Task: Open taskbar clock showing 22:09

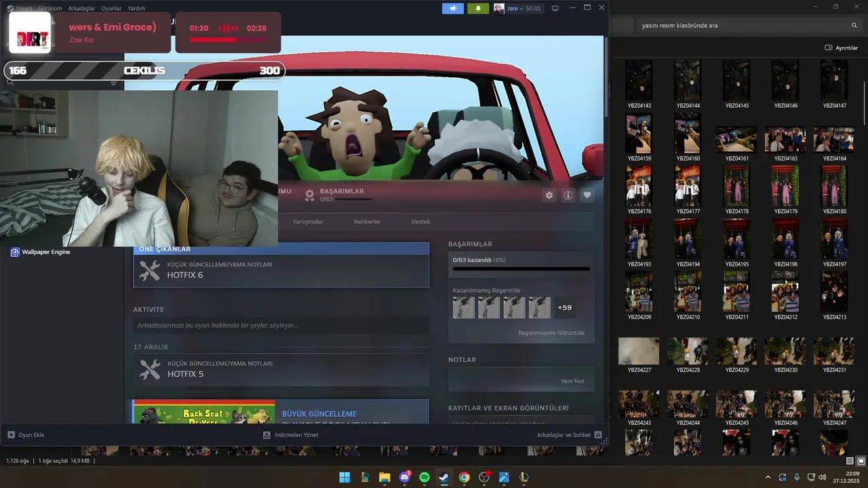Action: click(x=846, y=477)
